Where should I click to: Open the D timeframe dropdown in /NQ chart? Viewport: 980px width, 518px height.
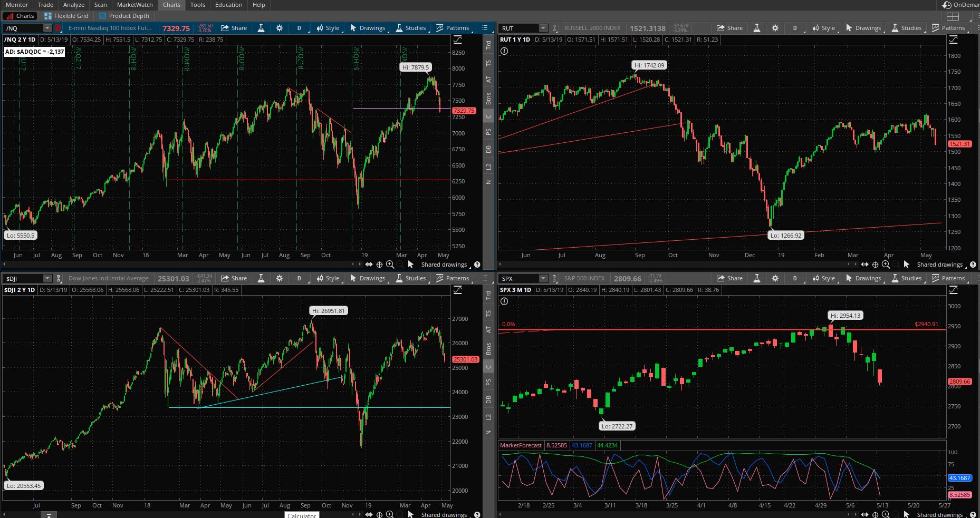click(x=299, y=28)
